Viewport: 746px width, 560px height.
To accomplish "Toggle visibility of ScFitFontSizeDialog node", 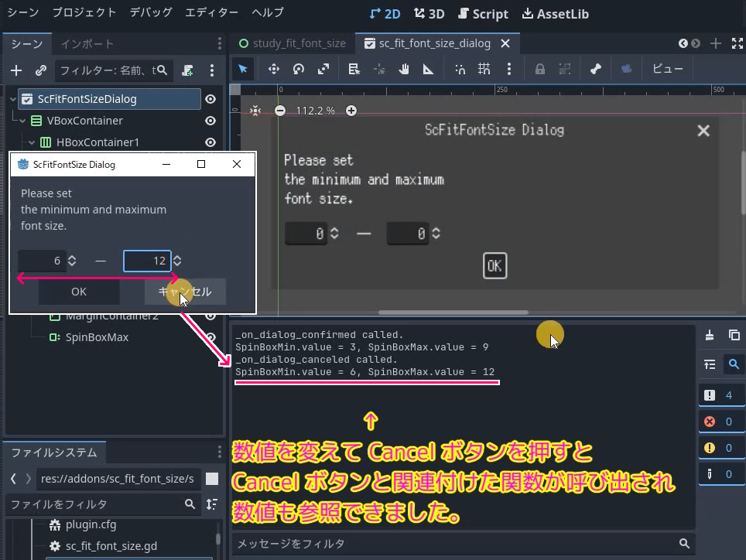I will point(210,99).
